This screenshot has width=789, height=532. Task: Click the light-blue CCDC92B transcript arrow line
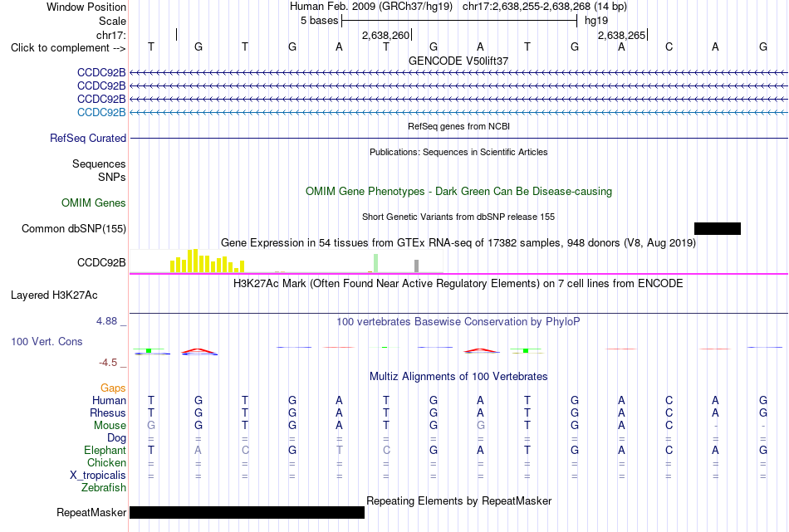click(x=458, y=113)
